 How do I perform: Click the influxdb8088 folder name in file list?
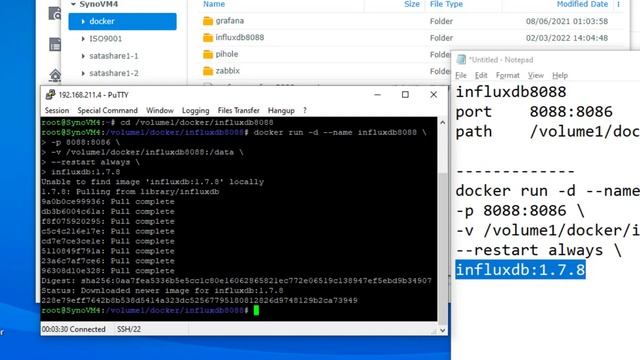(x=240, y=38)
